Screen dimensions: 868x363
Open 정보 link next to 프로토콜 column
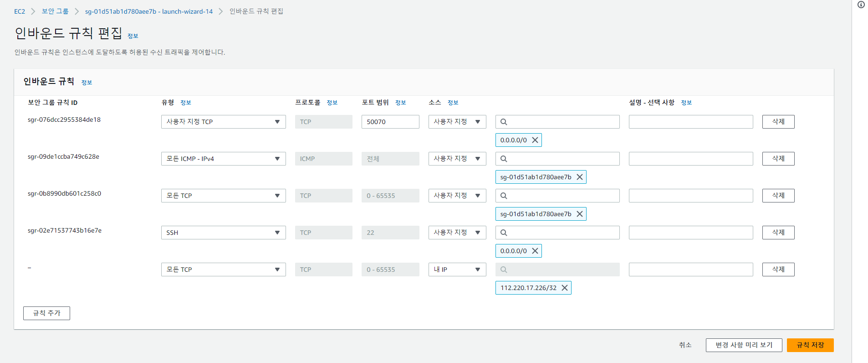click(x=332, y=103)
